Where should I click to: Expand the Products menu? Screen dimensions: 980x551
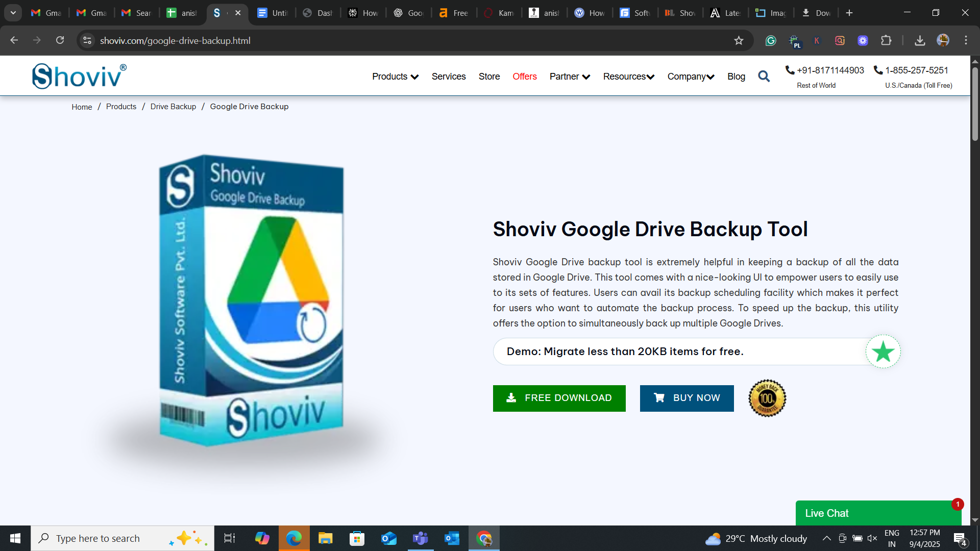click(x=395, y=77)
